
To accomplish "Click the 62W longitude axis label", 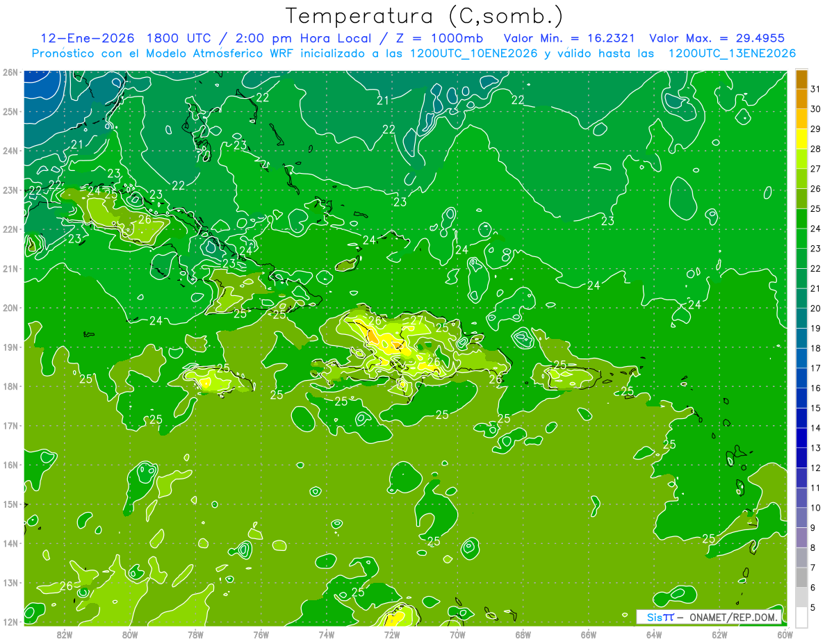I will click(720, 634).
